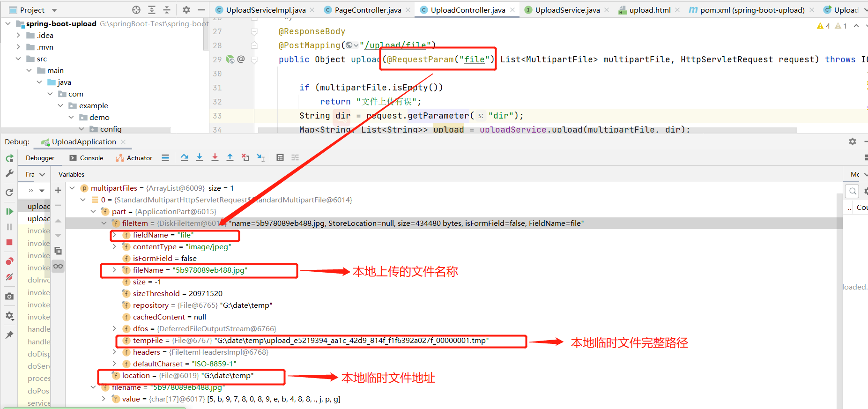Collapse the fileItem variable node
Image resolution: width=868 pixels, height=409 pixels.
[104, 223]
